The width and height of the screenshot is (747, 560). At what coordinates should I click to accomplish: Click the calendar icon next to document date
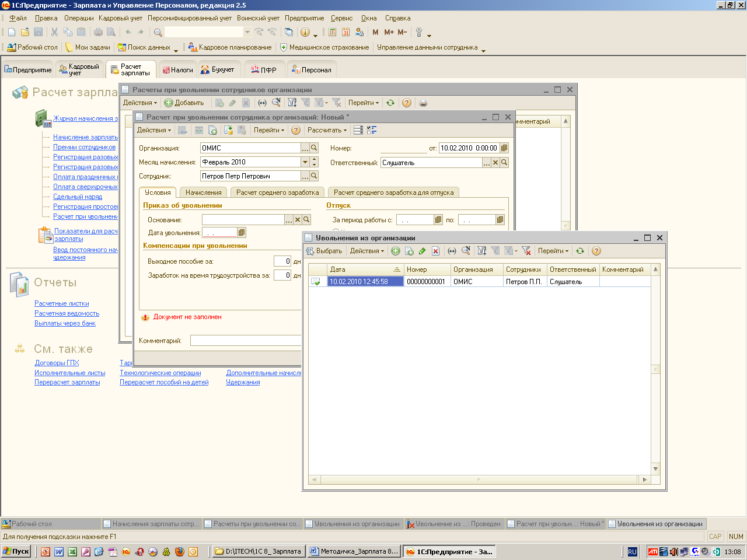(x=504, y=148)
